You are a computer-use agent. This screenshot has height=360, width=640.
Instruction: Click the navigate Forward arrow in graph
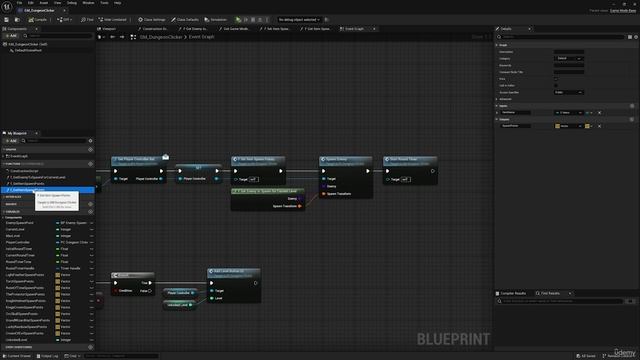[x=122, y=37]
